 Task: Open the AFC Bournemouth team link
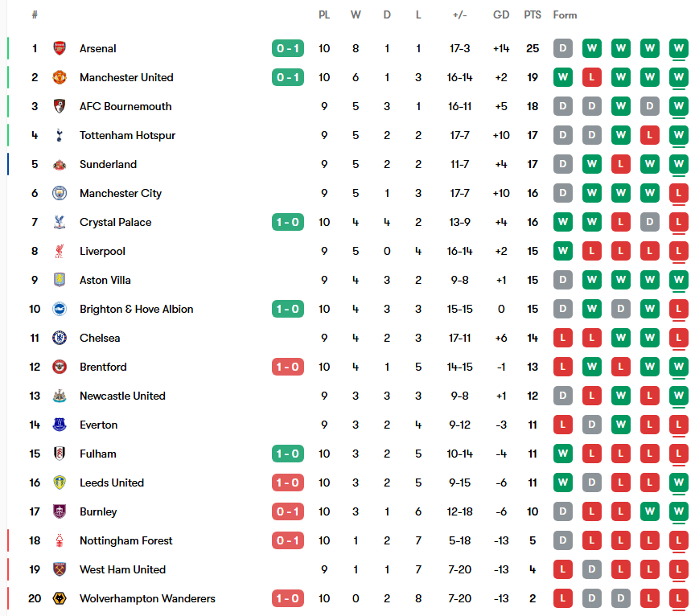tap(125, 106)
